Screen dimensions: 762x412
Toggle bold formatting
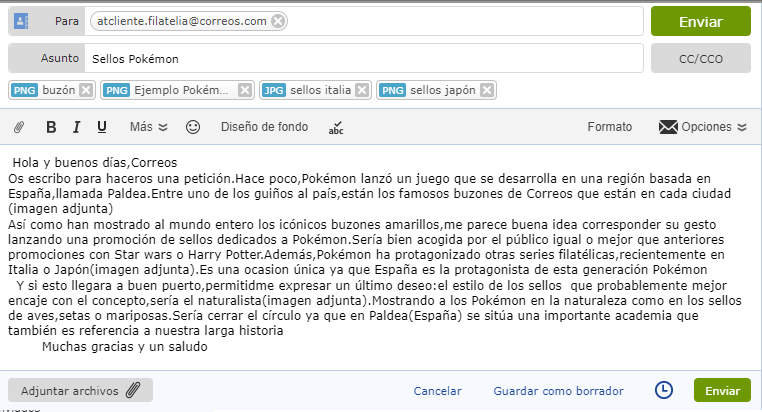pyautogui.click(x=51, y=127)
